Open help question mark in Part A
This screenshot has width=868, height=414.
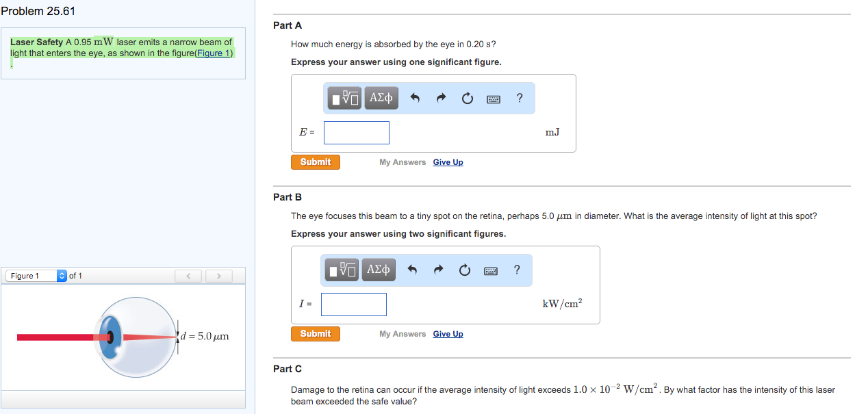pyautogui.click(x=520, y=98)
